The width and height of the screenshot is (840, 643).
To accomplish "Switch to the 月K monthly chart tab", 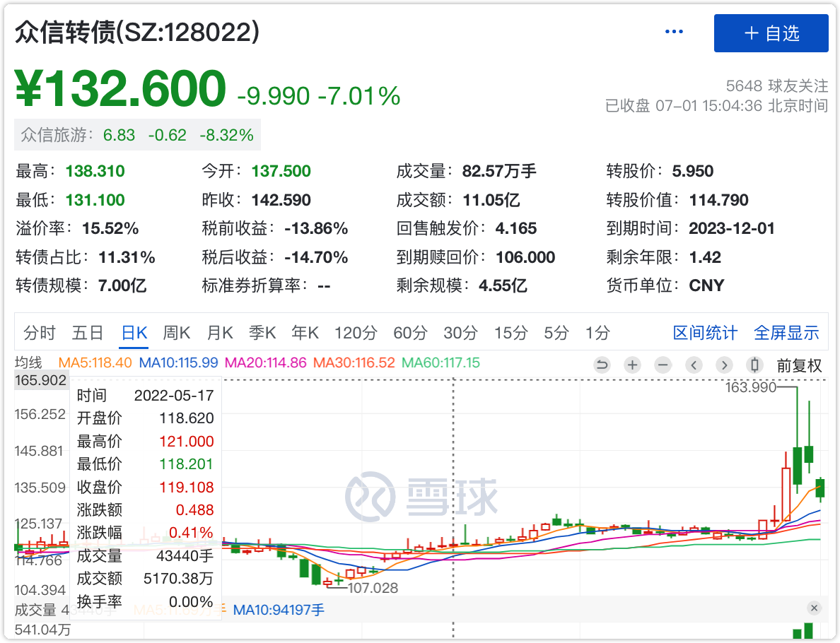I will point(220,333).
